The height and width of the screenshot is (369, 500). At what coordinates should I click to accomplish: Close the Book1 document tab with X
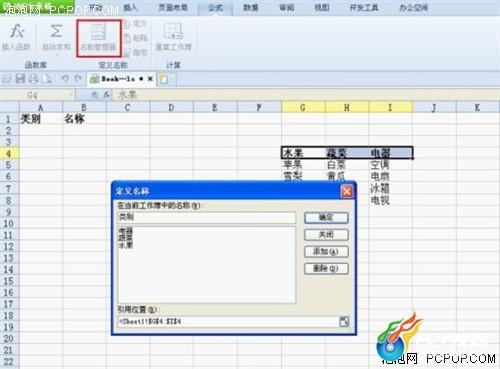pos(150,79)
